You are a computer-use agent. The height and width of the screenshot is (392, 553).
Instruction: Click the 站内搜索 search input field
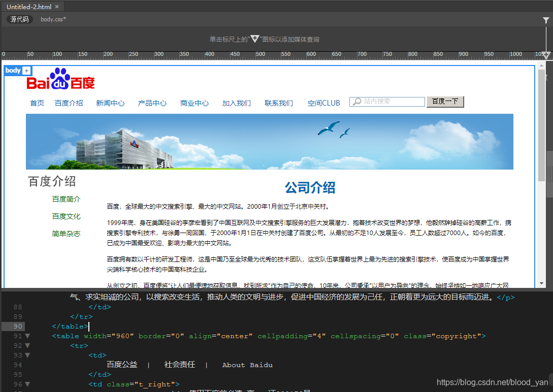[x=387, y=102]
